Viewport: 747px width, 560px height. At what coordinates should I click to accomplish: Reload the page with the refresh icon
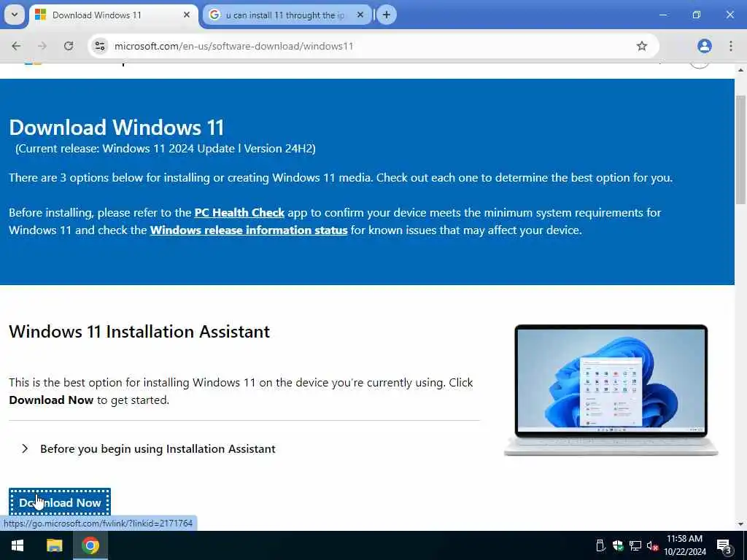point(69,46)
